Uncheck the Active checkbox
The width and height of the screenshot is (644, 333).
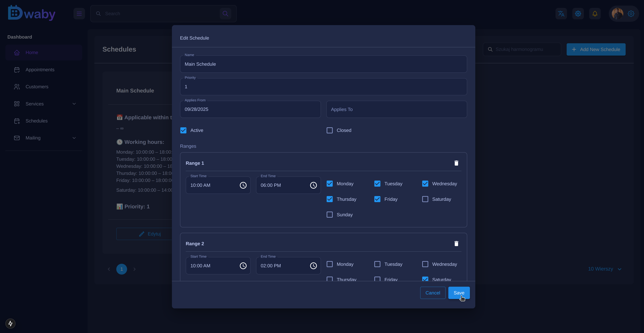click(x=183, y=130)
